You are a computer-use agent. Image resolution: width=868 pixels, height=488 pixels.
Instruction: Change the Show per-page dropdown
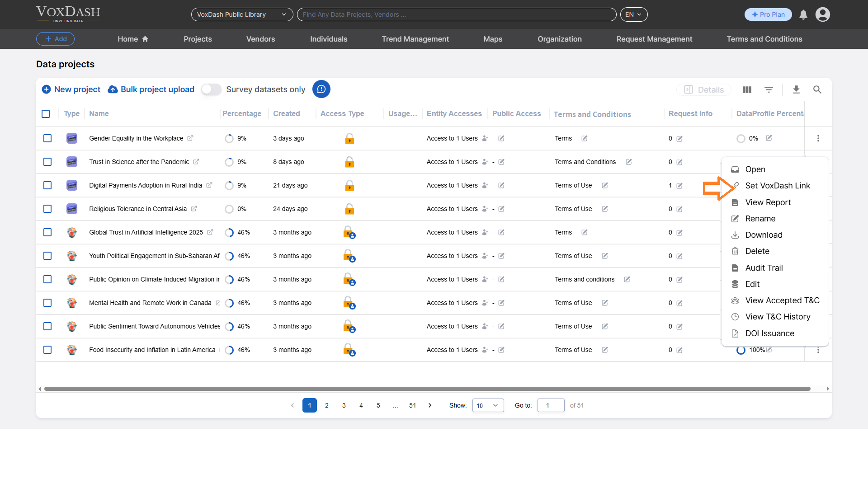pos(487,405)
